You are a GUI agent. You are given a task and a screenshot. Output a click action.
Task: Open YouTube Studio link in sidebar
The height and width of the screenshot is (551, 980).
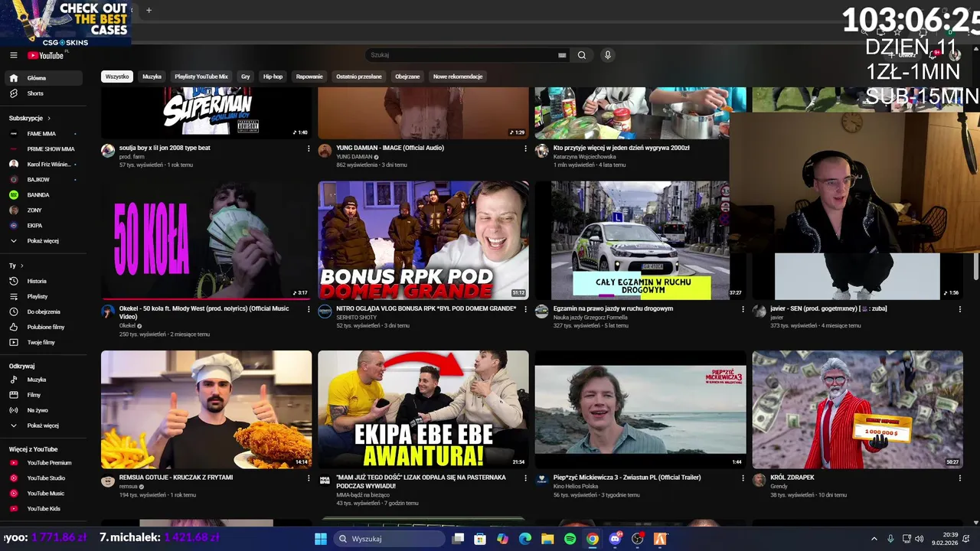click(44, 478)
